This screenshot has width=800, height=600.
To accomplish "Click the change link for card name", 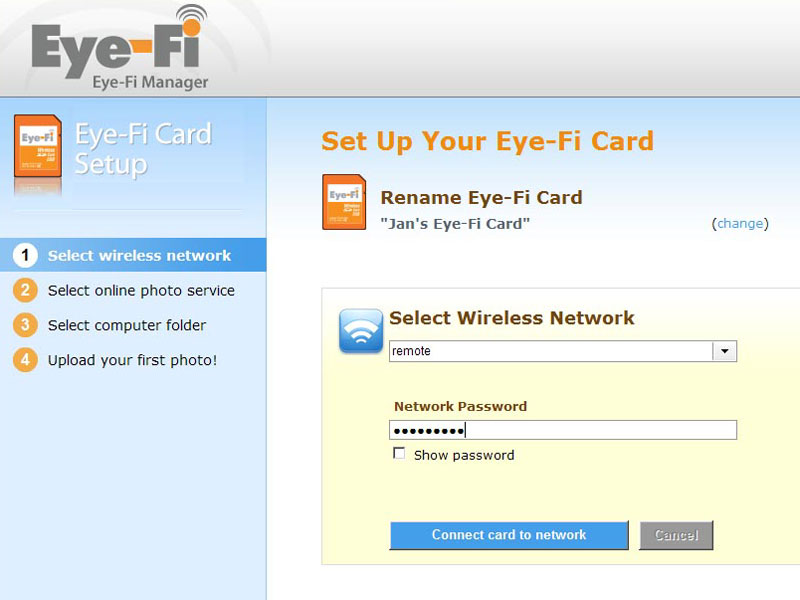I will tap(740, 223).
